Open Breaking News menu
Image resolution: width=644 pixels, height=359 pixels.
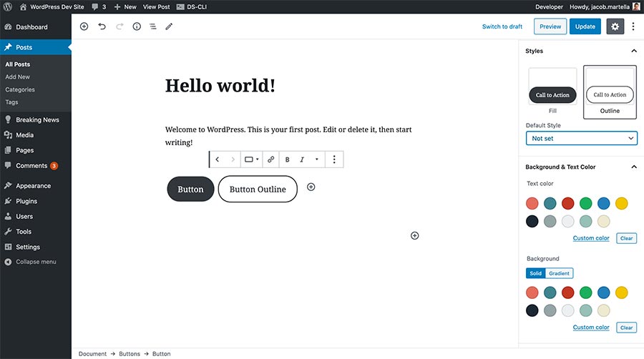(36, 120)
